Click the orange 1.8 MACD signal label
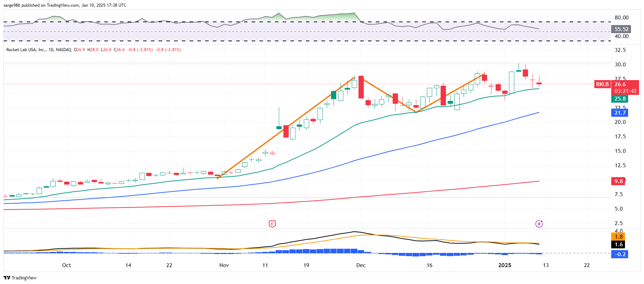The height and width of the screenshot is (284, 644). 619,237
